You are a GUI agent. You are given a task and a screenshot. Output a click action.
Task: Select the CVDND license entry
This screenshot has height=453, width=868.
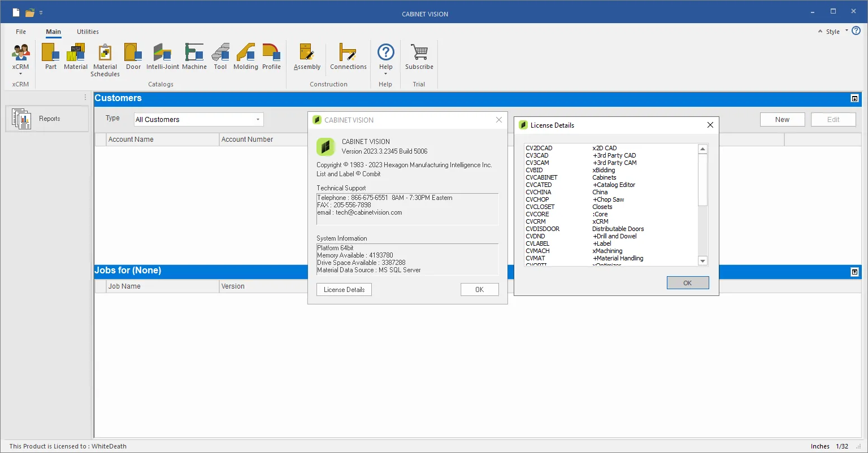[611, 236]
